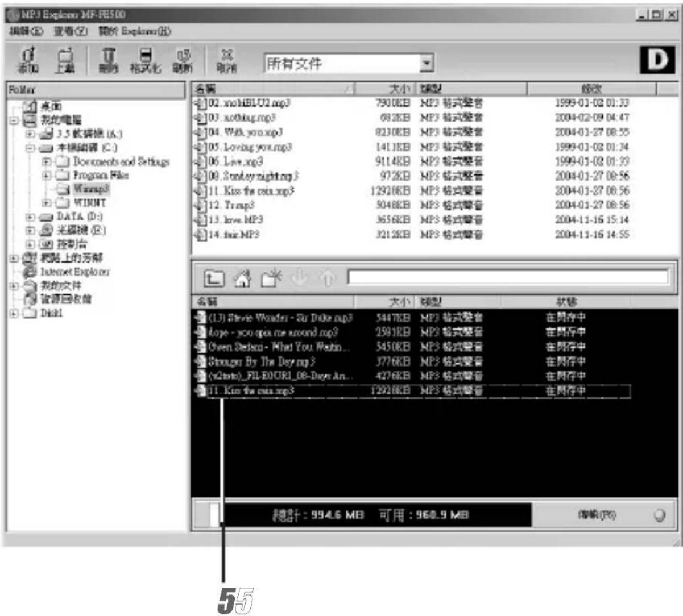Click the icon beside 13. love.MP3
This screenshot has height=616, width=683.
pyautogui.click(x=200, y=220)
